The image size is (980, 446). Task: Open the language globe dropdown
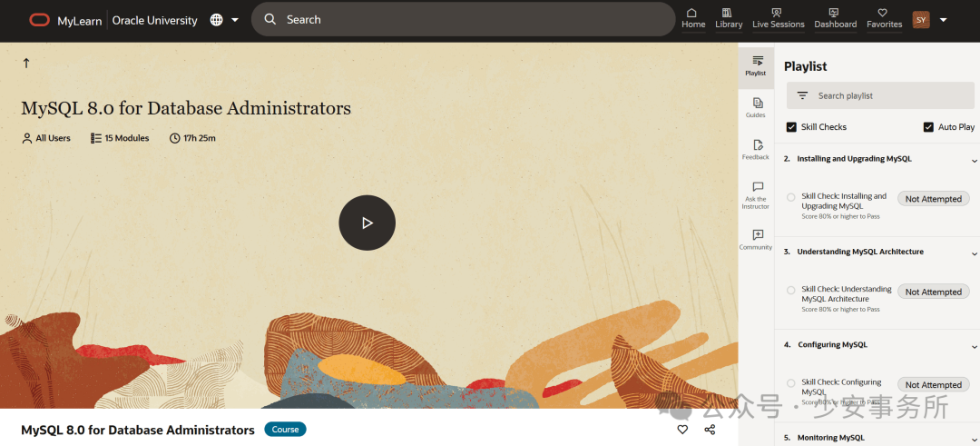point(225,20)
